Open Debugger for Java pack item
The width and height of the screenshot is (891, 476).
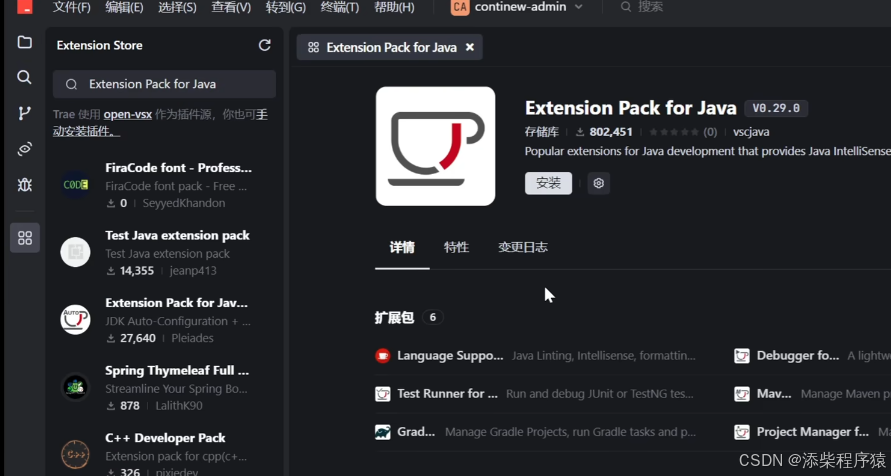[813, 356]
